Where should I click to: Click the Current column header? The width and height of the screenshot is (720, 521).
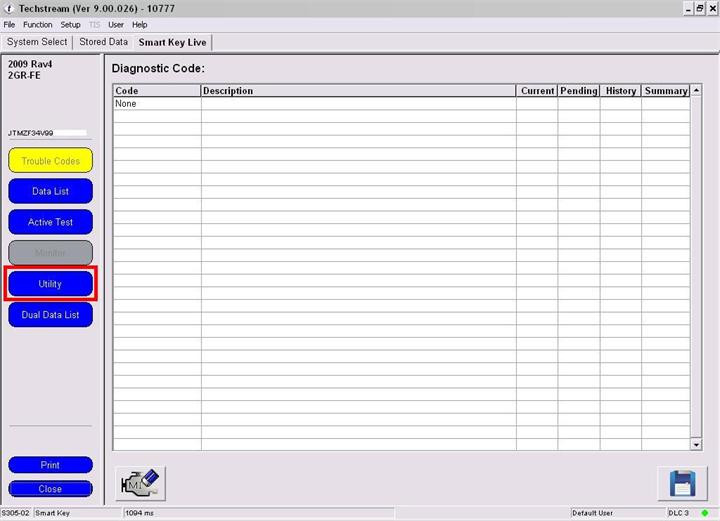tap(537, 91)
